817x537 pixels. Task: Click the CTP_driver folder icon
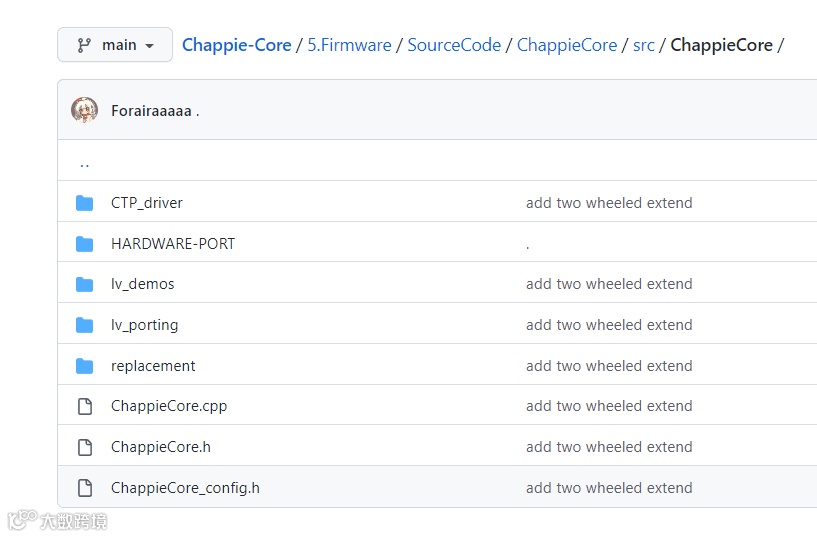(x=85, y=203)
